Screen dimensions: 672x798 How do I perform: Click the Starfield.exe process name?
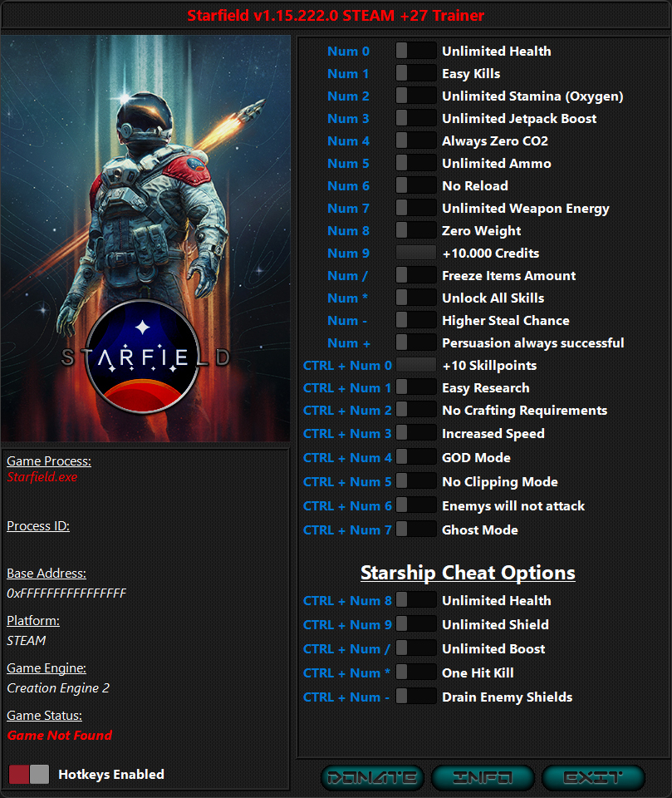coord(42,477)
